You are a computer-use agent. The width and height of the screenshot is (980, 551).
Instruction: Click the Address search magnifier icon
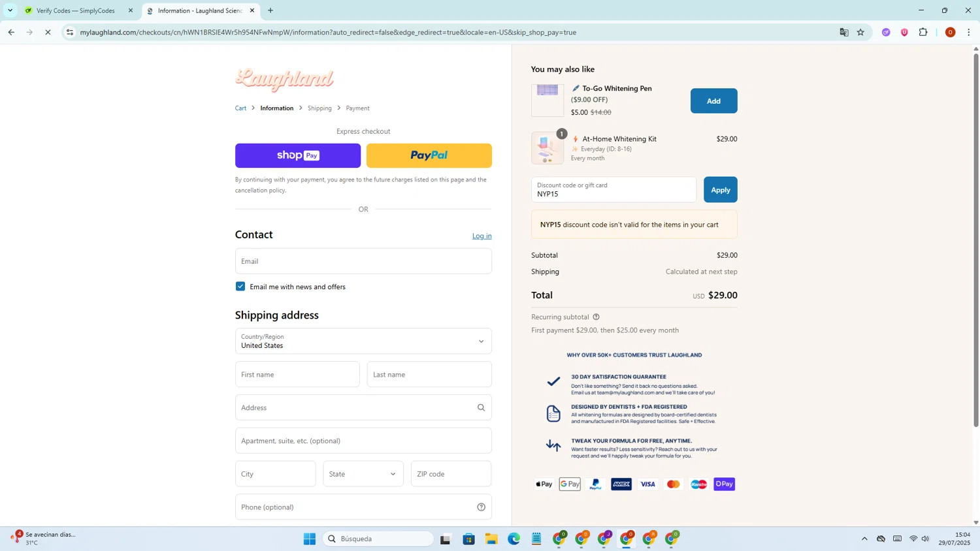click(x=482, y=408)
